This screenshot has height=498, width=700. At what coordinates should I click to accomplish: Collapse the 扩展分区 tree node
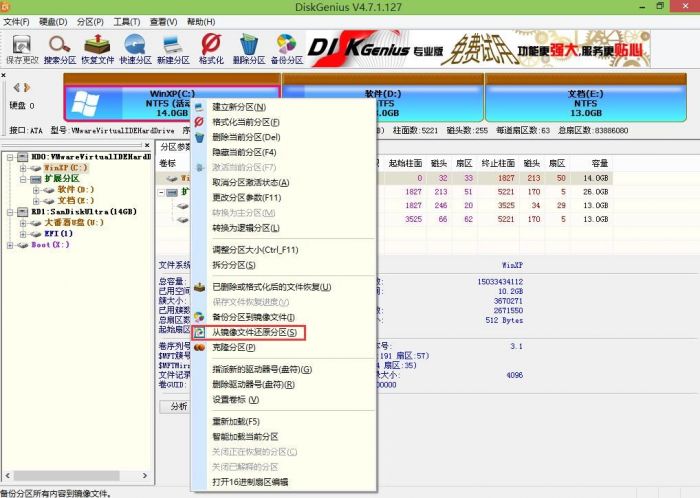pos(23,179)
